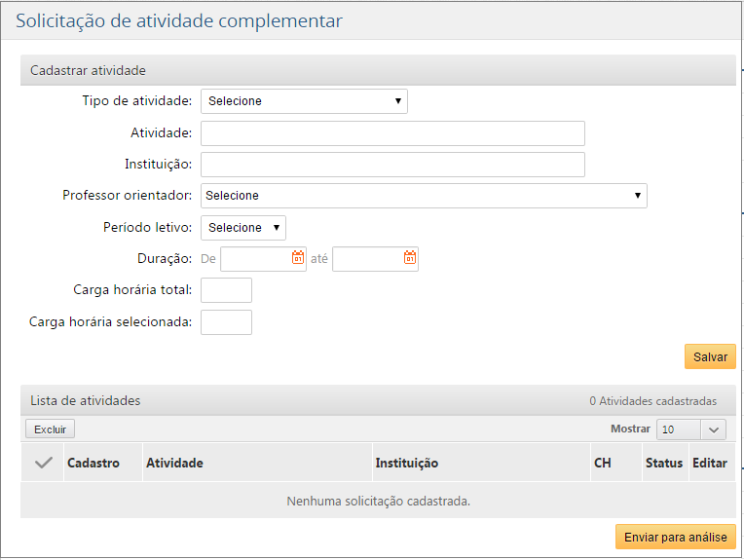Click into the Instituição input field

tap(392, 165)
